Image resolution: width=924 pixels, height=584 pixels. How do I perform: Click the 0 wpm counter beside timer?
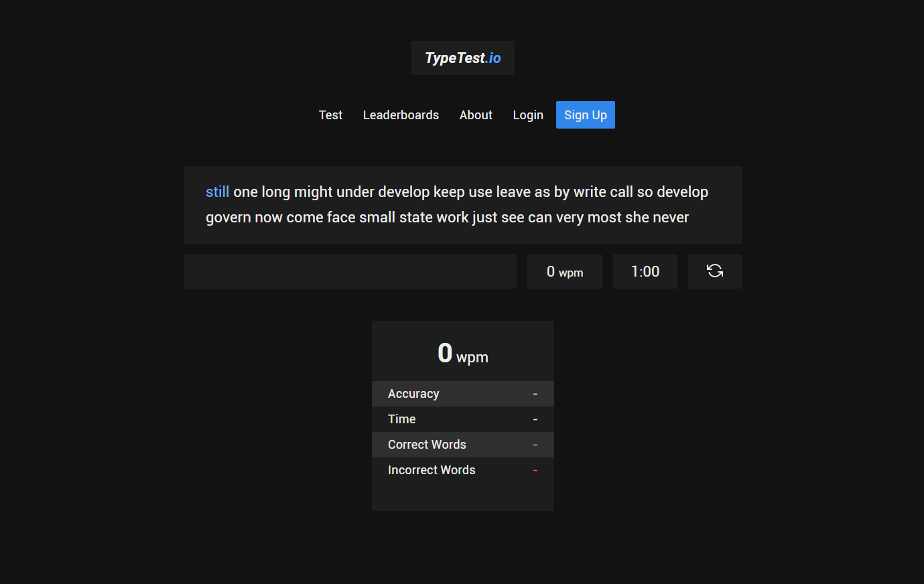coord(565,271)
